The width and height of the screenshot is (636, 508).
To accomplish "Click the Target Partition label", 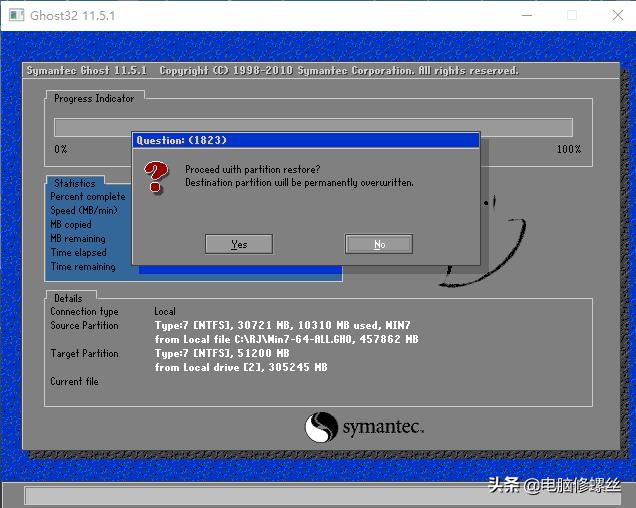I will (84, 354).
